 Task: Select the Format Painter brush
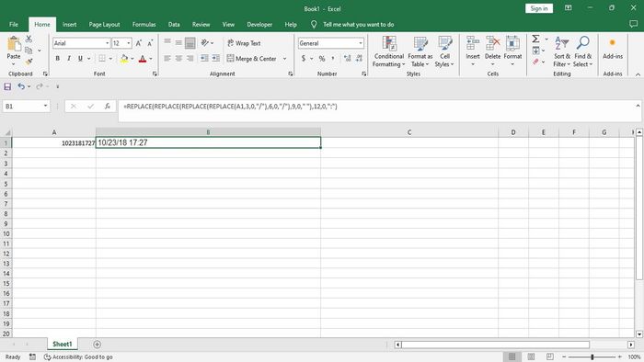coord(29,62)
